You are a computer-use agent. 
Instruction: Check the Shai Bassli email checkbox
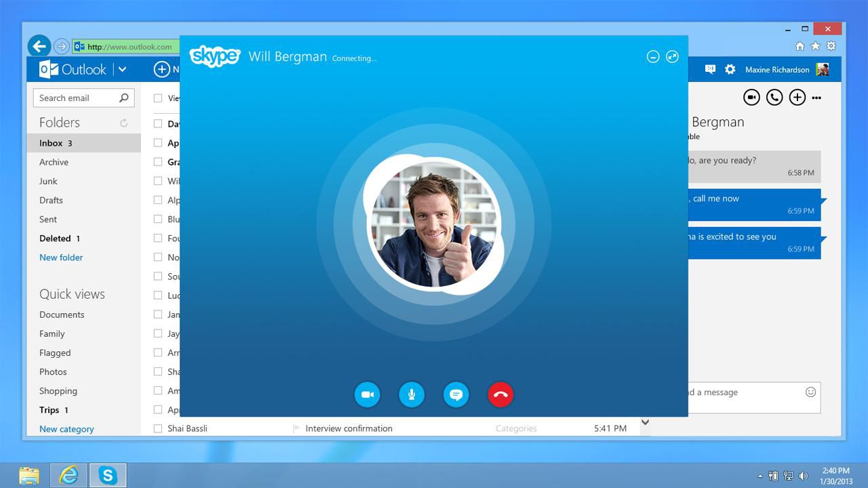158,428
